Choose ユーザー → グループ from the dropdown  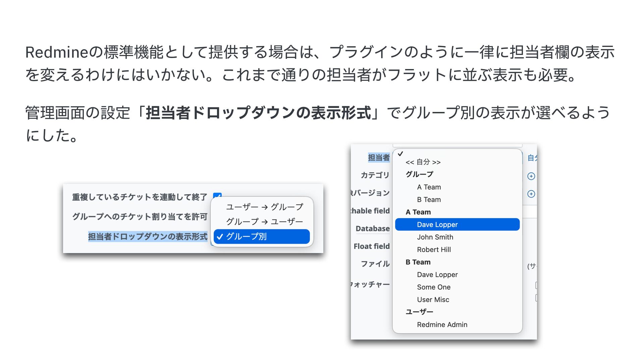pos(264,207)
